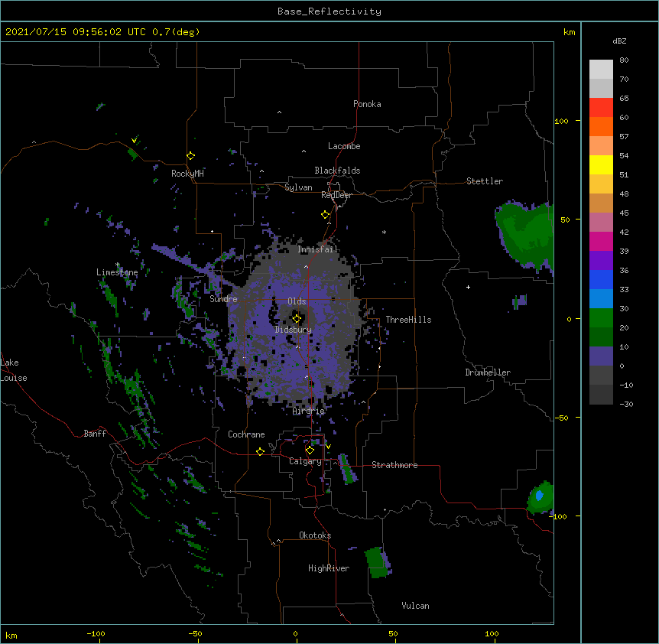Click the Cochrane label
Screen dimensions: 659x644
tap(246, 434)
